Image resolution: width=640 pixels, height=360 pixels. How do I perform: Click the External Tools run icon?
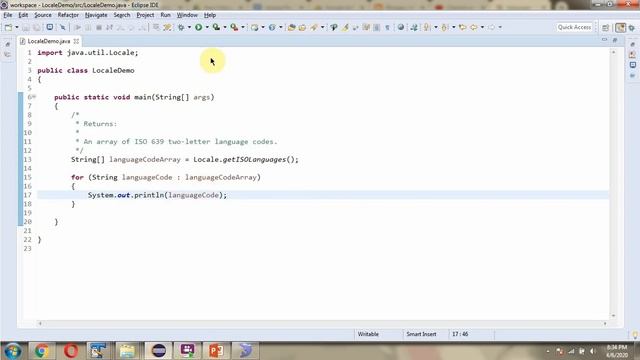(x=234, y=27)
